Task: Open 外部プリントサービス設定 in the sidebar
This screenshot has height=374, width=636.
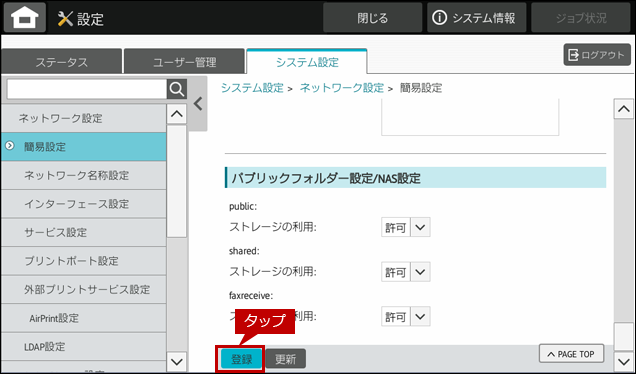Action: coord(84,289)
